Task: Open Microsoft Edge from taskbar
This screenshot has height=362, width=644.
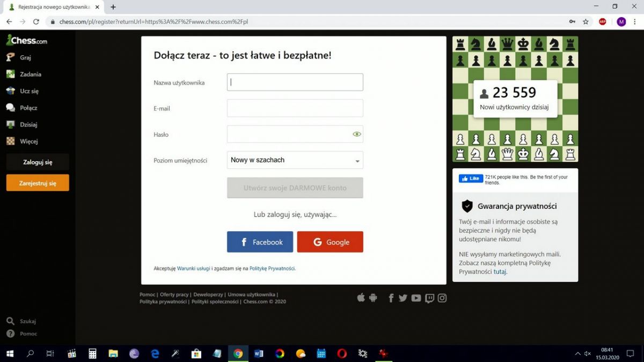Action: 155,353
